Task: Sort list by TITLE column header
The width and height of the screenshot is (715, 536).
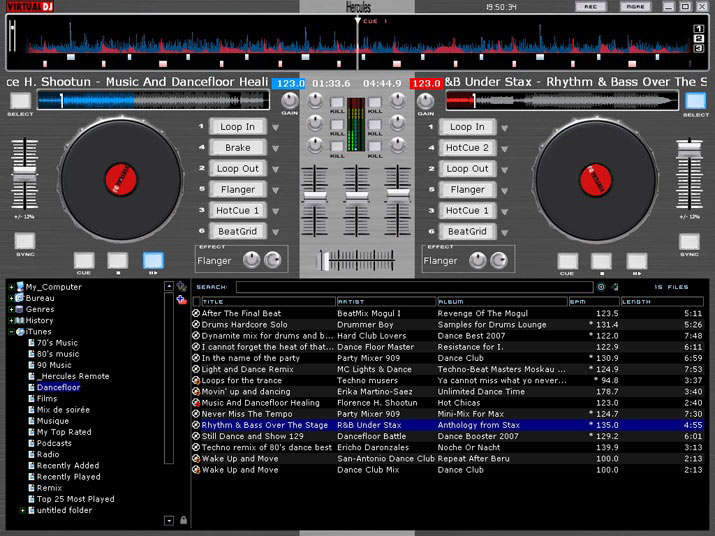Action: point(268,302)
